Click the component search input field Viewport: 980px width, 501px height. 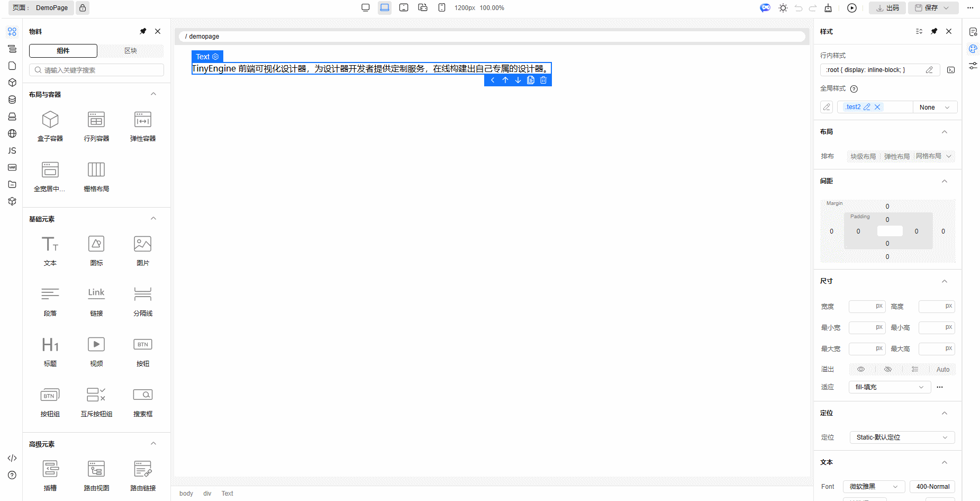pyautogui.click(x=97, y=70)
